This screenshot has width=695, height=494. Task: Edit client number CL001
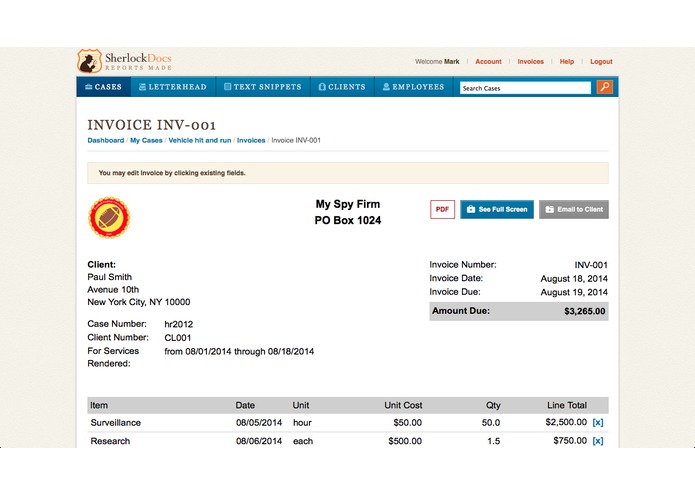click(x=178, y=338)
